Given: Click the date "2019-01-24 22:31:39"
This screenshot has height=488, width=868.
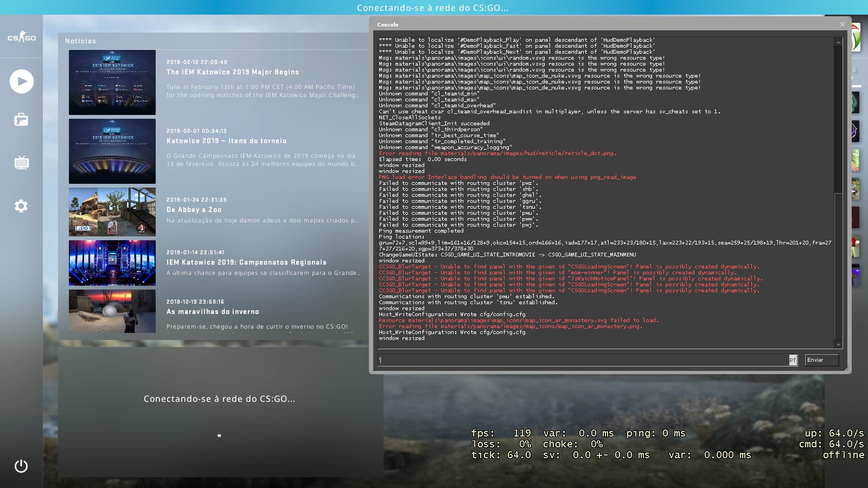Looking at the screenshot, I should [x=197, y=200].
